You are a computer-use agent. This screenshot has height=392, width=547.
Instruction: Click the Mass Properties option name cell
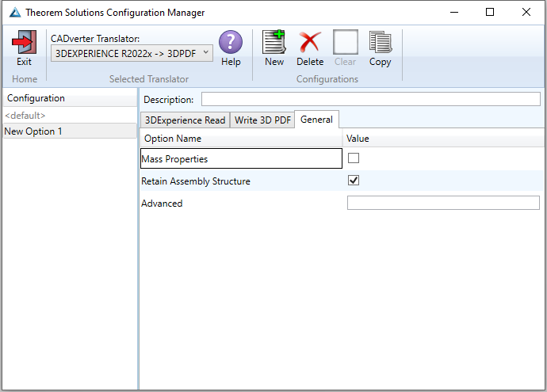click(241, 158)
